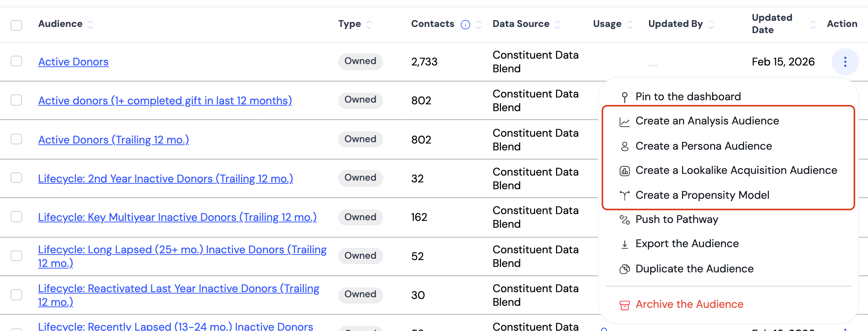The width and height of the screenshot is (868, 331).
Task: Open the Active Donors (Trailing 12 mo.) link
Action: 113,140
